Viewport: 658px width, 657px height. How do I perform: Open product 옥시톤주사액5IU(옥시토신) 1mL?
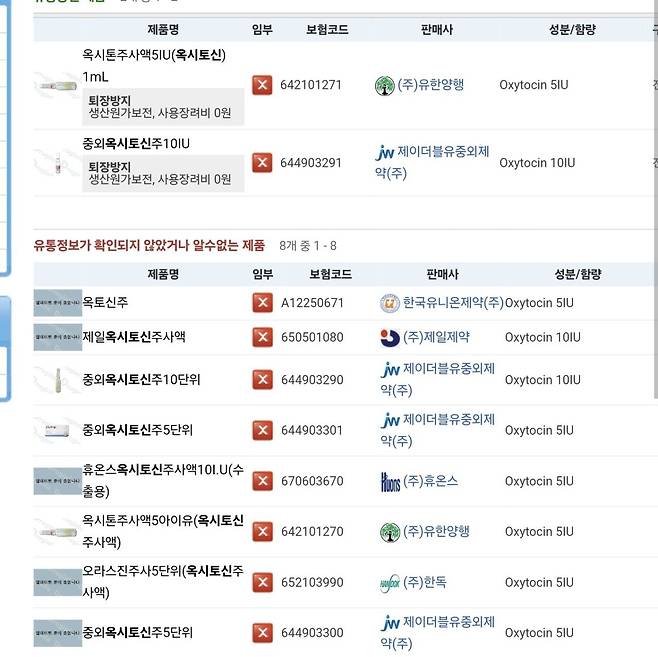pyautogui.click(x=154, y=66)
